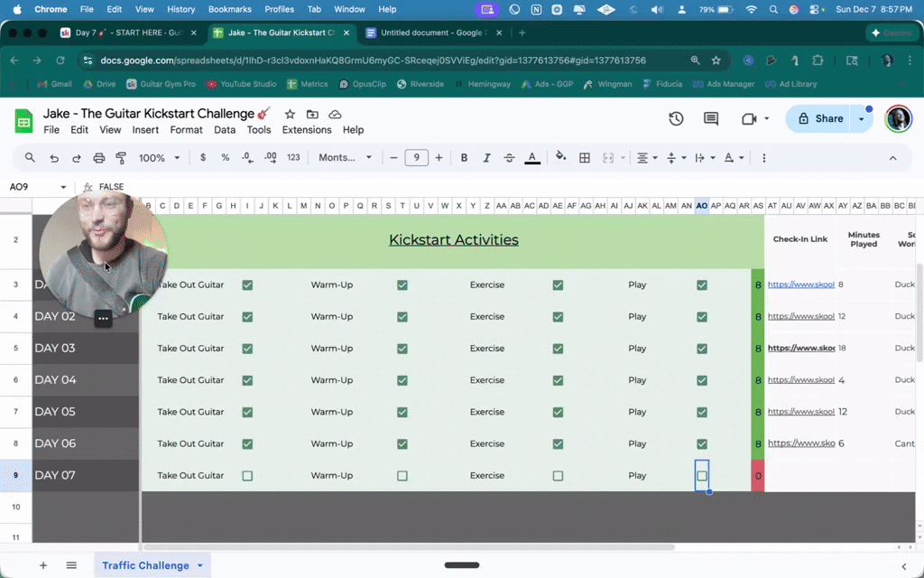Click the Bold formatting icon
Image resolution: width=924 pixels, height=578 pixels.
point(464,157)
